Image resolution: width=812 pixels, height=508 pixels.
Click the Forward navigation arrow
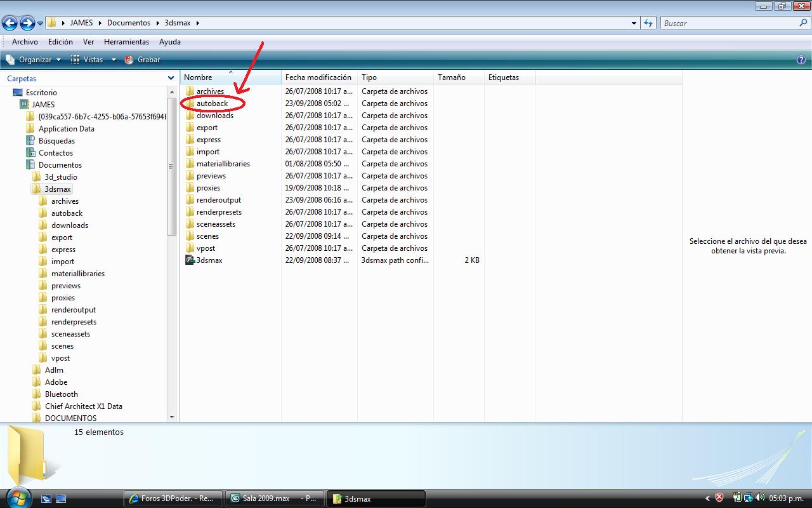click(27, 23)
